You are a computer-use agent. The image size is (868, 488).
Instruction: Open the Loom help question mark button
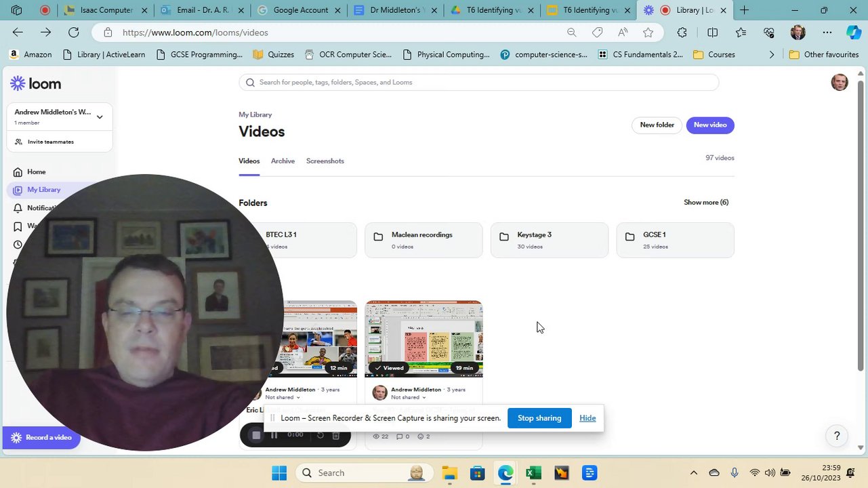coord(837,436)
